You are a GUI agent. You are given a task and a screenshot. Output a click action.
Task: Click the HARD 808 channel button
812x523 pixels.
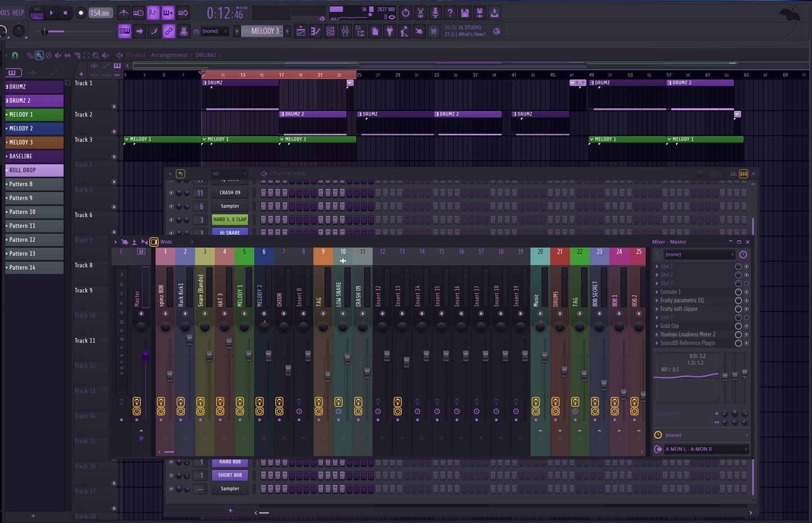[x=230, y=462]
